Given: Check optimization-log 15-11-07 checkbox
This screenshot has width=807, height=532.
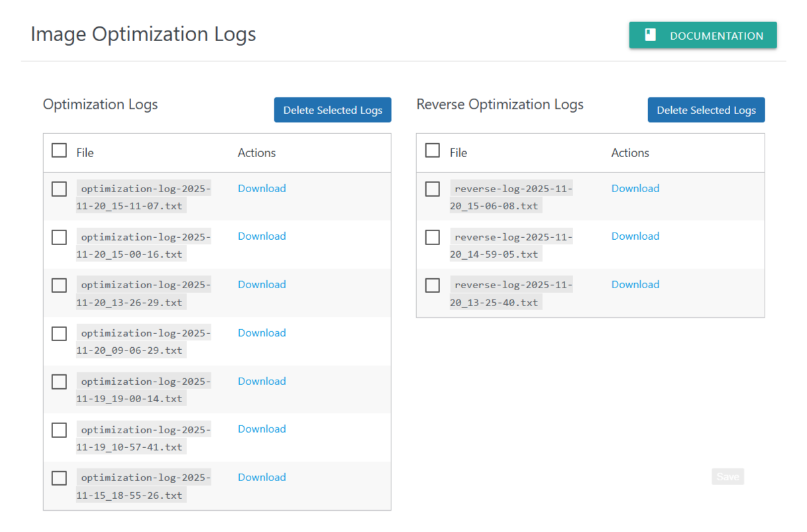Looking at the screenshot, I should click(59, 189).
